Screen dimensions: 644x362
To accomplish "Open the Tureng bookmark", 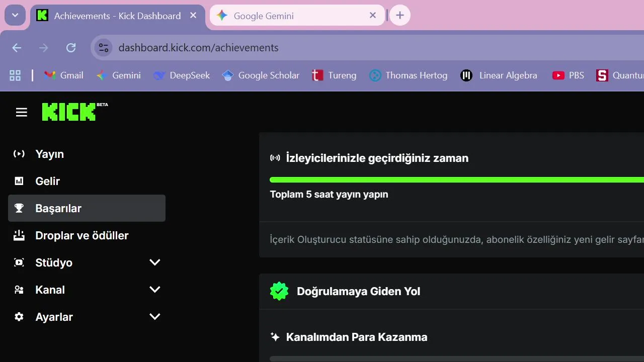I will pyautogui.click(x=334, y=75).
